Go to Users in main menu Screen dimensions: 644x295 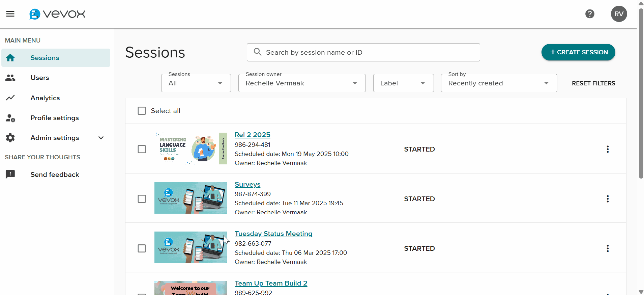(56, 78)
